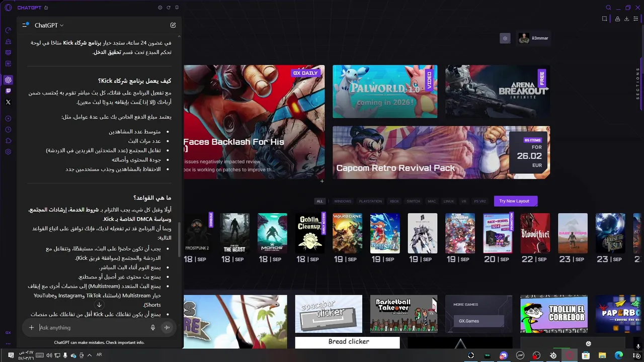Open the Capcom Retro Revival Pack deal
The height and width of the screenshot is (362, 644).
[x=441, y=152]
